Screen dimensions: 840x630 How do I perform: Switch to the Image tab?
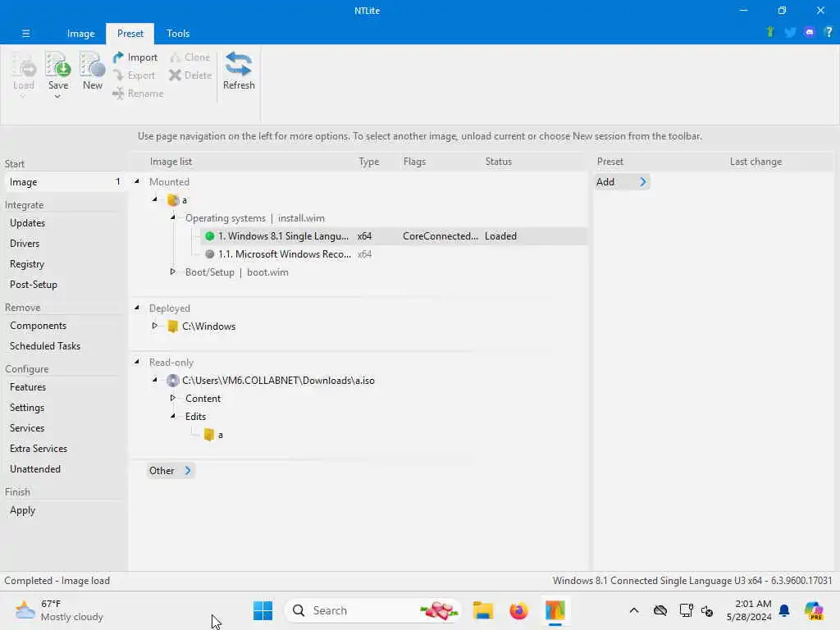[x=81, y=33]
